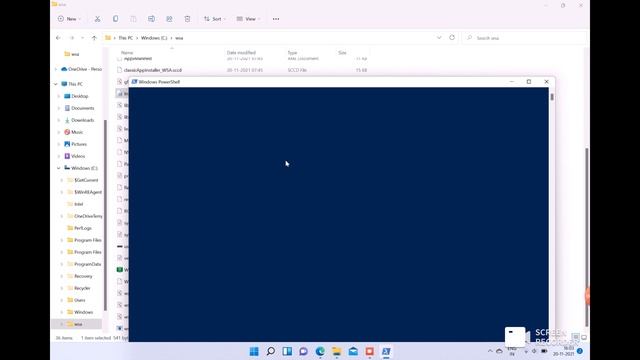Click the Search wsa field

(x=524, y=38)
